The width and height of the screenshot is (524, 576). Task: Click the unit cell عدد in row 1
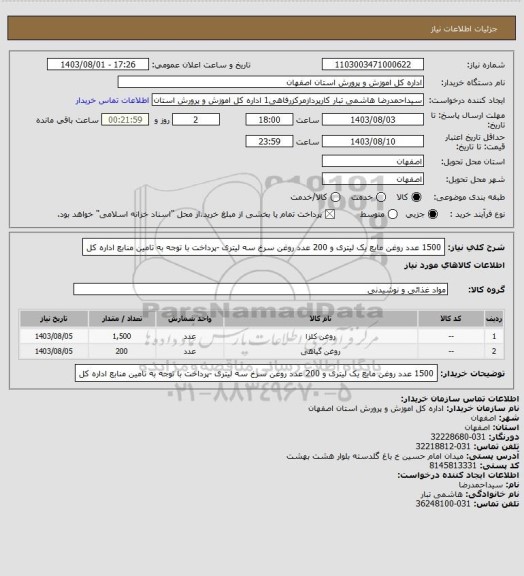(190, 336)
